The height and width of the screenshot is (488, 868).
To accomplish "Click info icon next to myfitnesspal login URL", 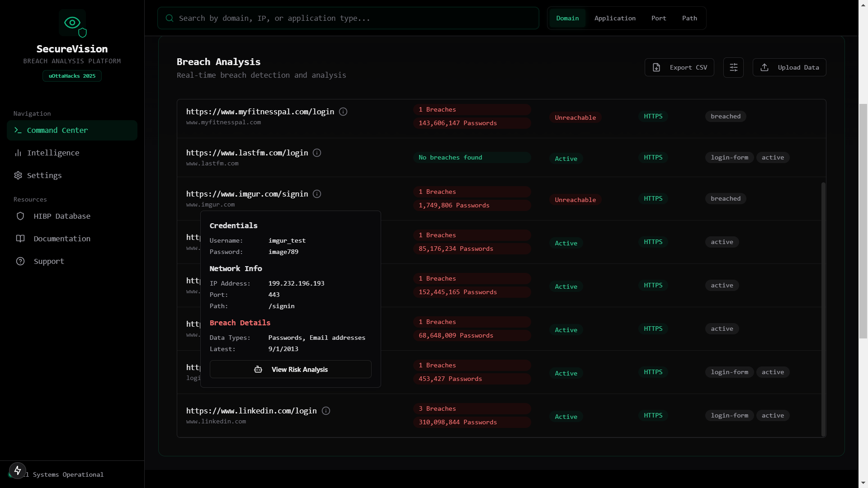I will 343,112.
